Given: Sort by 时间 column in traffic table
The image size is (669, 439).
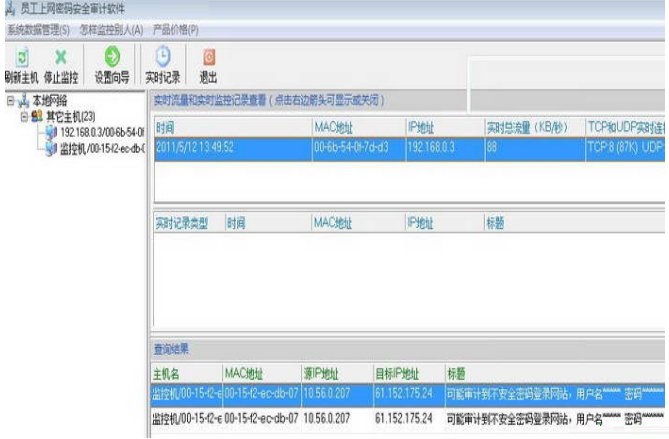Looking at the screenshot, I should coord(233,127).
